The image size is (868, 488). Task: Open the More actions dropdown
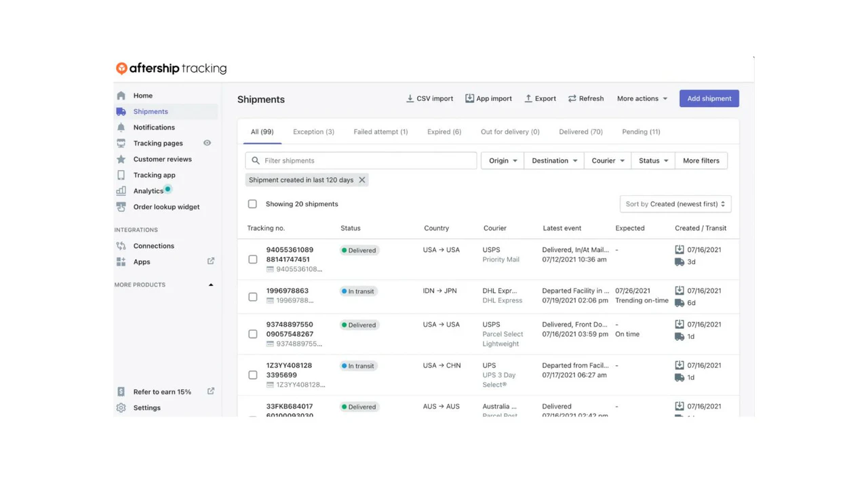(x=642, y=98)
